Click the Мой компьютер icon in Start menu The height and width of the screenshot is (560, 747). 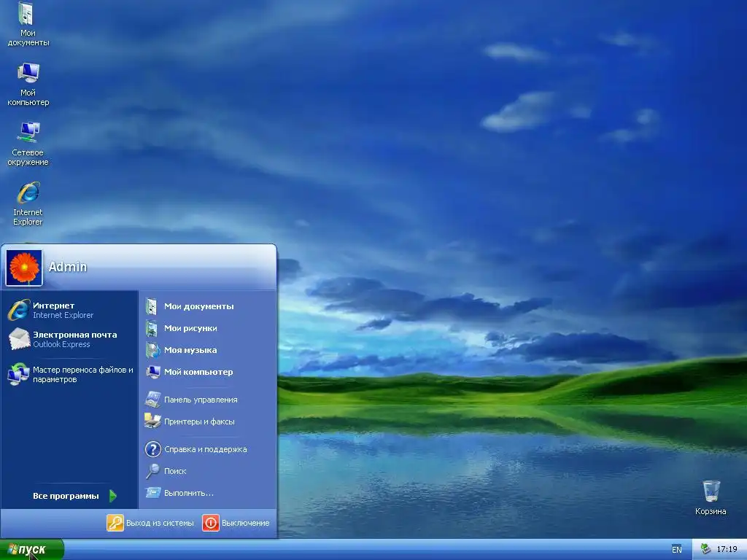click(x=153, y=372)
